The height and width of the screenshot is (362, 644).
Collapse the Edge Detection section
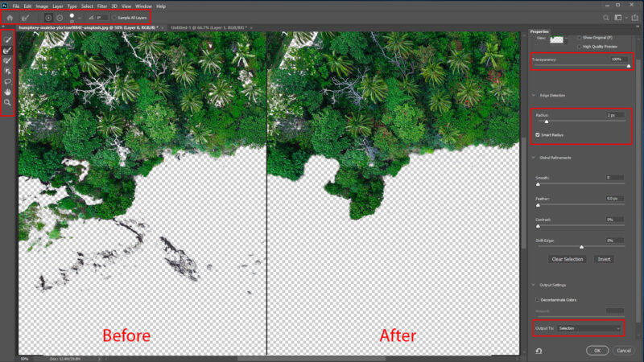click(x=534, y=95)
